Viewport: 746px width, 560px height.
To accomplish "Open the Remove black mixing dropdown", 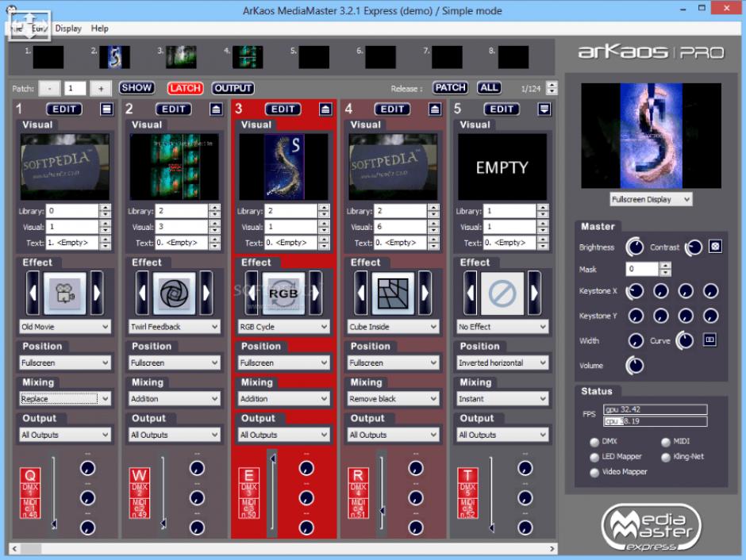I will (x=393, y=399).
